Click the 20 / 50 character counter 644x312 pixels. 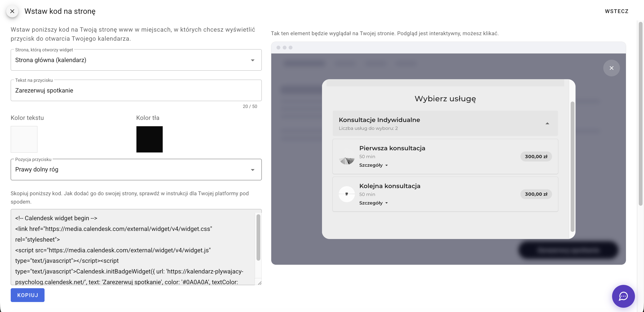250,106
